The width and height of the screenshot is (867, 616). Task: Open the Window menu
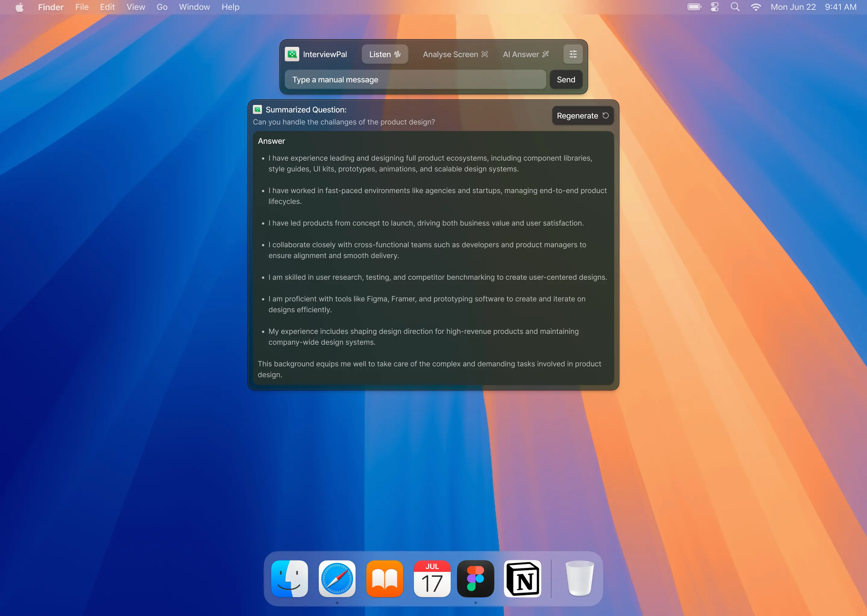click(194, 7)
